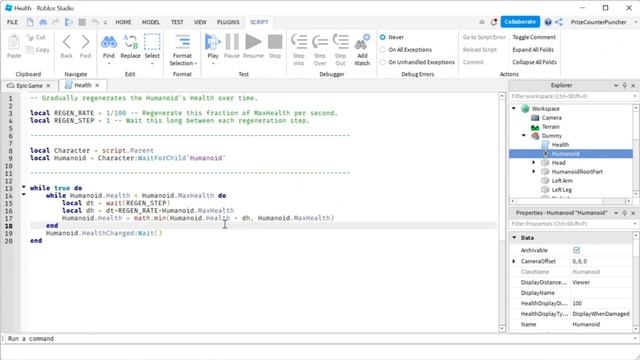640x360 pixels.
Task: Click the Cut scissors icon
Action: click(x=30, y=37)
